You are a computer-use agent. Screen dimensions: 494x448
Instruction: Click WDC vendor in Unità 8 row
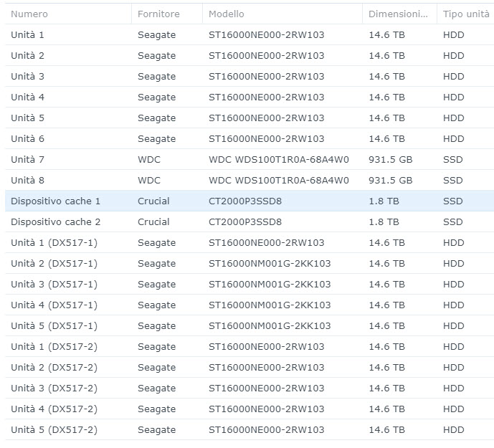(x=149, y=180)
